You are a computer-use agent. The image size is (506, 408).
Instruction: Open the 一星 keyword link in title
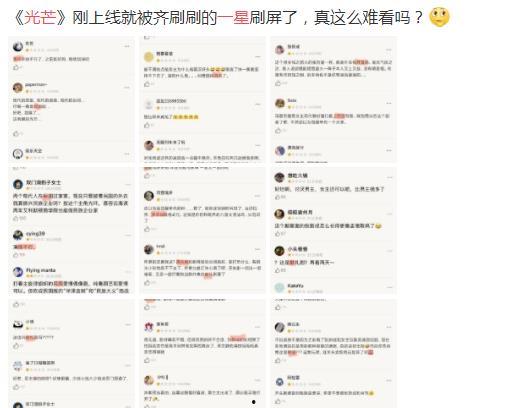click(233, 17)
